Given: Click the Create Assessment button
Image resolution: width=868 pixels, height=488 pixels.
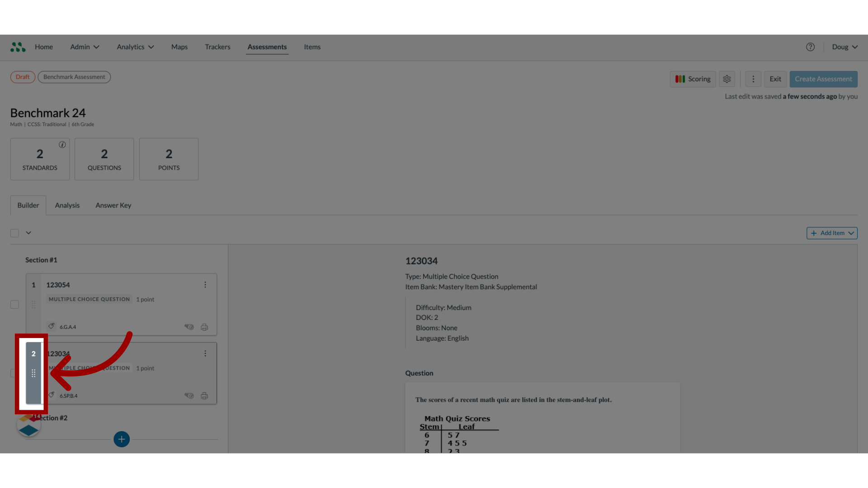Looking at the screenshot, I should pos(823,79).
